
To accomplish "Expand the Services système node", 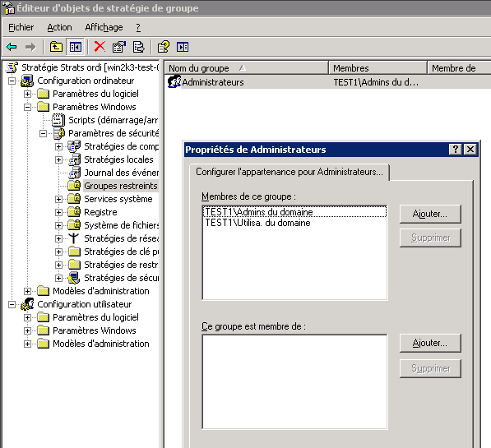I will (x=59, y=199).
